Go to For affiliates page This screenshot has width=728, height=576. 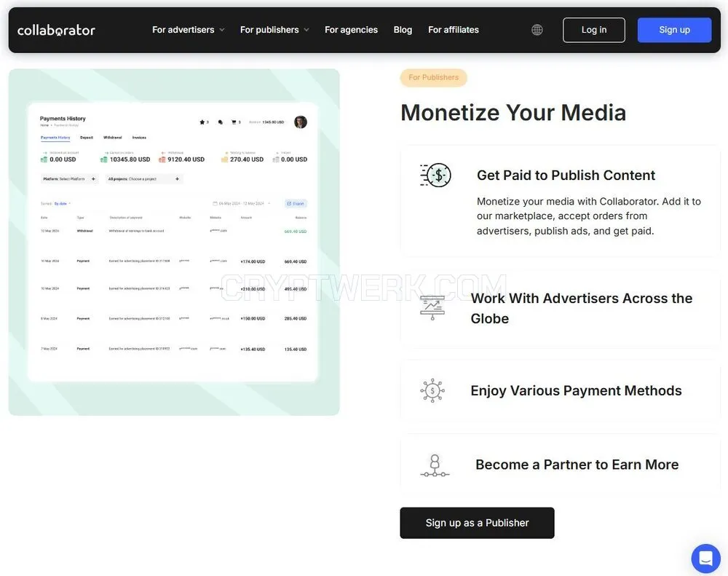pos(453,30)
